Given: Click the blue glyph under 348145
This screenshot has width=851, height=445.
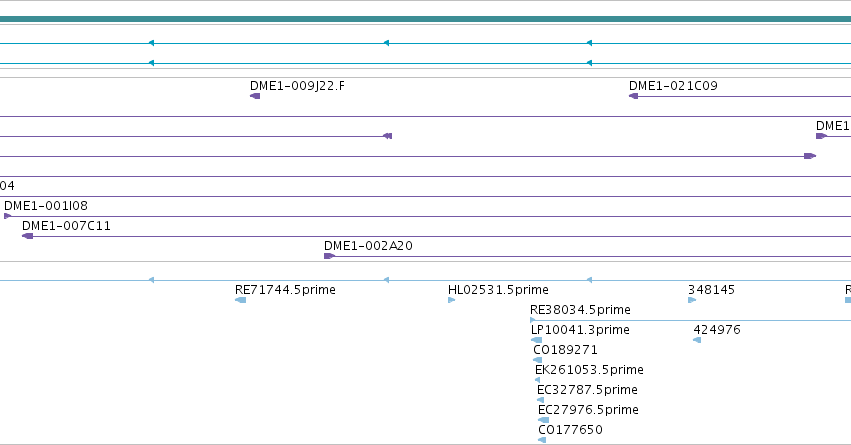Looking at the screenshot, I should point(692,300).
